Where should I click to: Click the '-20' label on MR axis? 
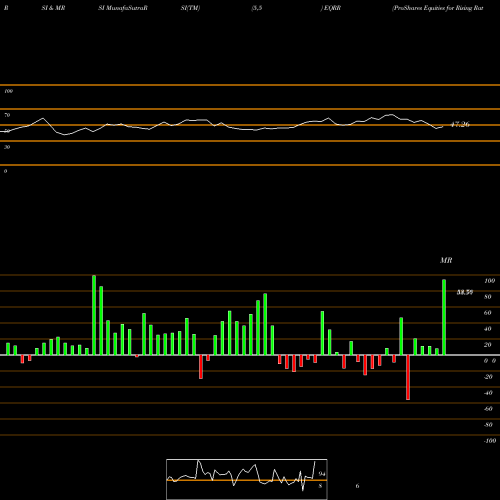[488, 377]
